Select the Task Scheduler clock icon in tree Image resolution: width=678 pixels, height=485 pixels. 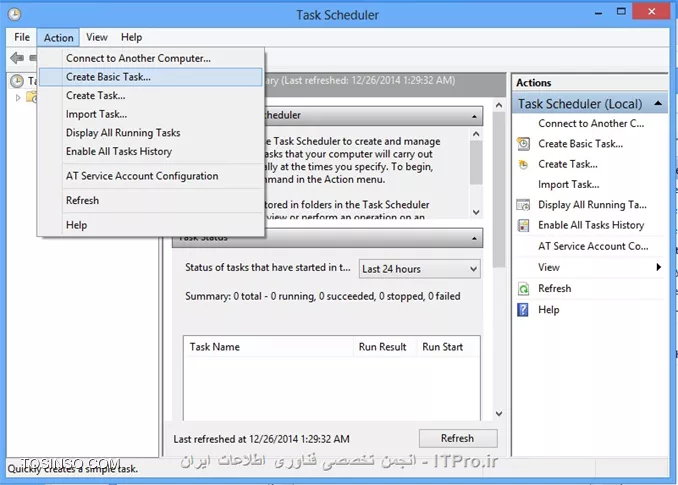17,81
